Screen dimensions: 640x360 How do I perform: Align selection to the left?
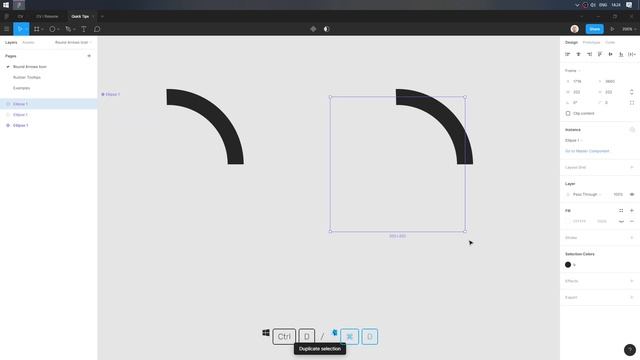[567, 54]
